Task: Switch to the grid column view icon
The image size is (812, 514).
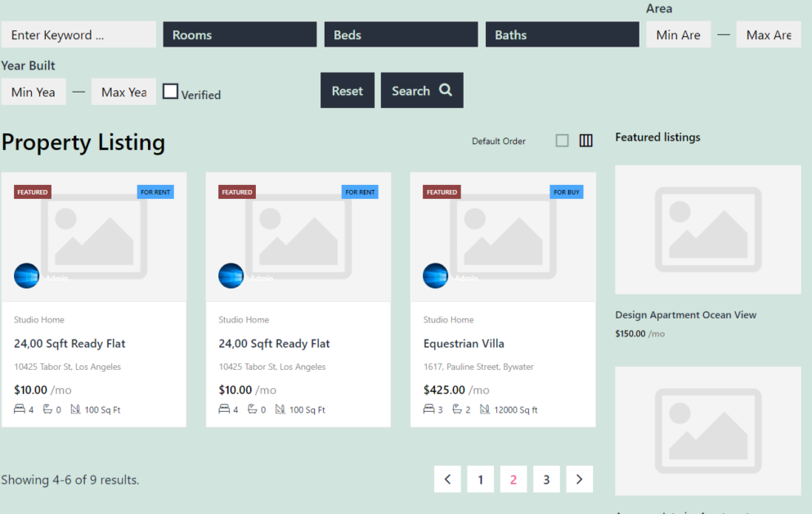Action: point(585,141)
